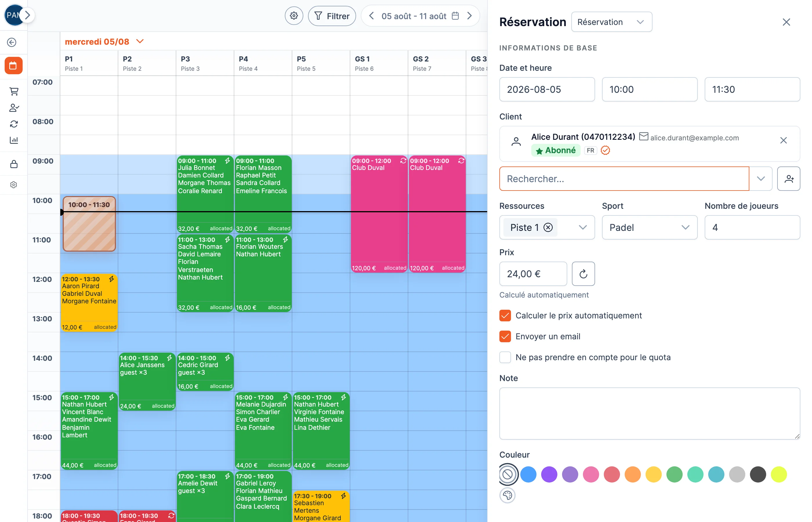Open Alice Janssens 14:00 - 15:30 booking

click(147, 382)
